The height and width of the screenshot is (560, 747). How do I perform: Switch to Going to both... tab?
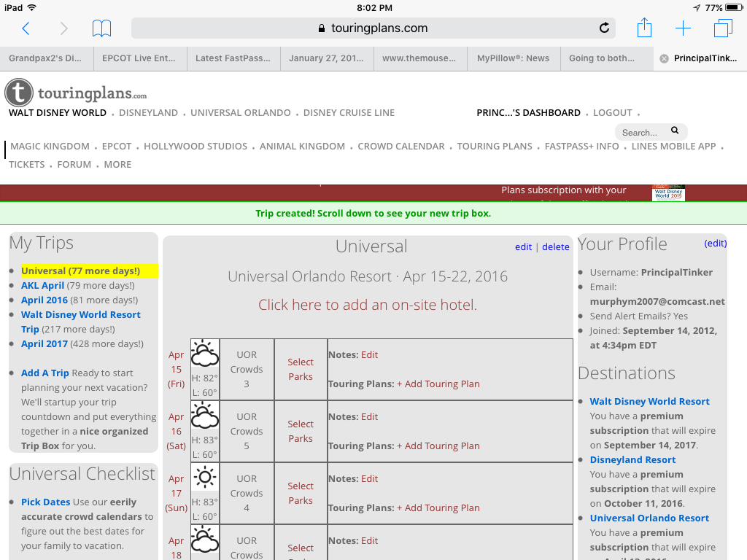tap(607, 58)
